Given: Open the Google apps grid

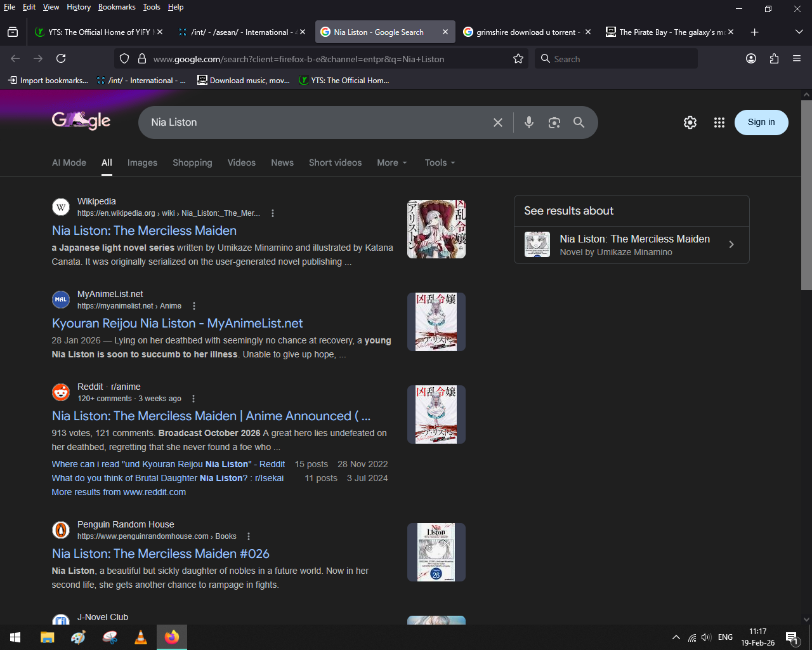Looking at the screenshot, I should 719,123.
